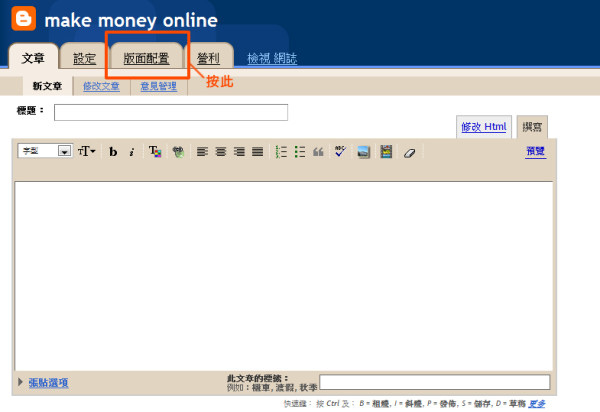600x412 pixels.
Task: Open the 設定 tab
Action: pyautogui.click(x=84, y=59)
